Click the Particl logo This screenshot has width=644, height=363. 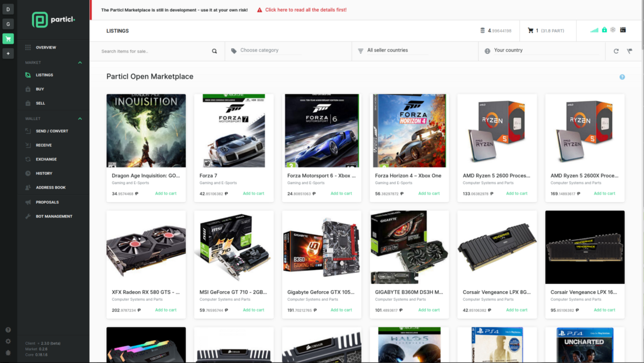click(54, 20)
